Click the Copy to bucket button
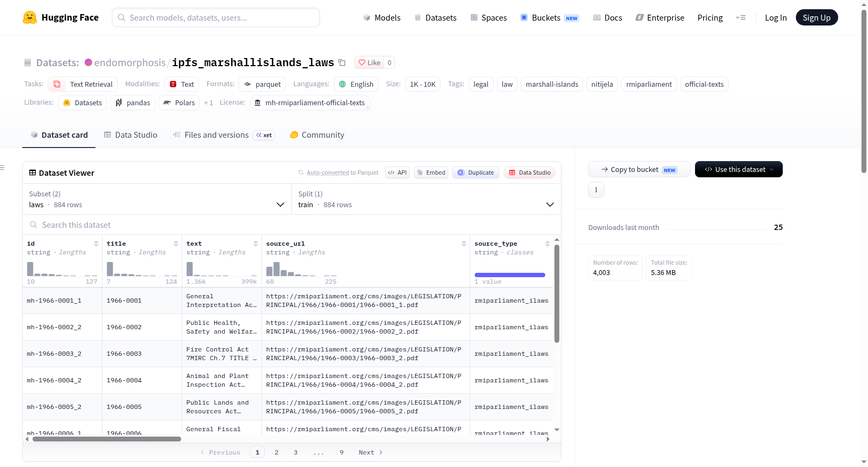The width and height of the screenshot is (868, 467). (639, 169)
